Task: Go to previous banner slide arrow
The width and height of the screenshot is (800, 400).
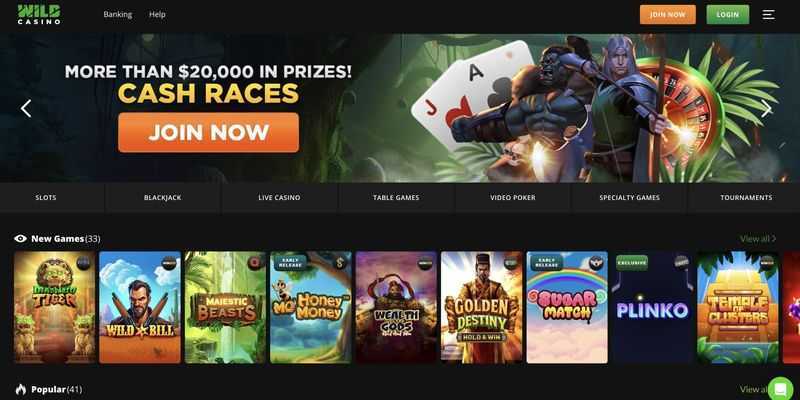Action: [26, 108]
